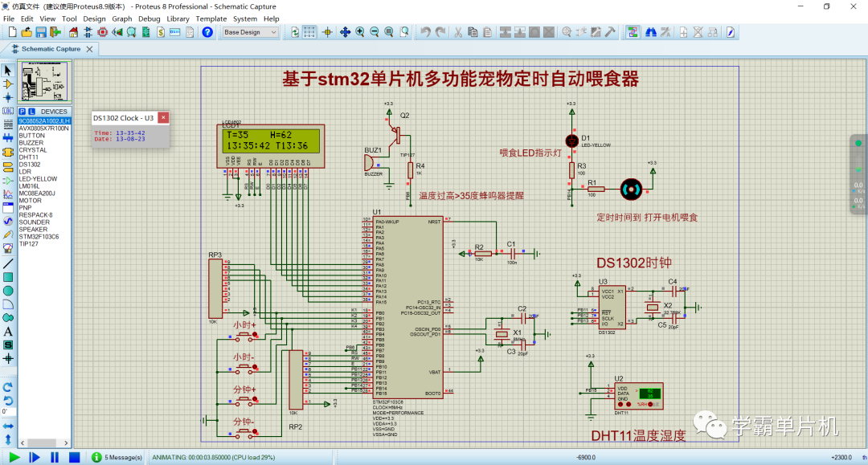868x465 pixels.
Task: Center view with the pan arrows icon
Action: 345,32
